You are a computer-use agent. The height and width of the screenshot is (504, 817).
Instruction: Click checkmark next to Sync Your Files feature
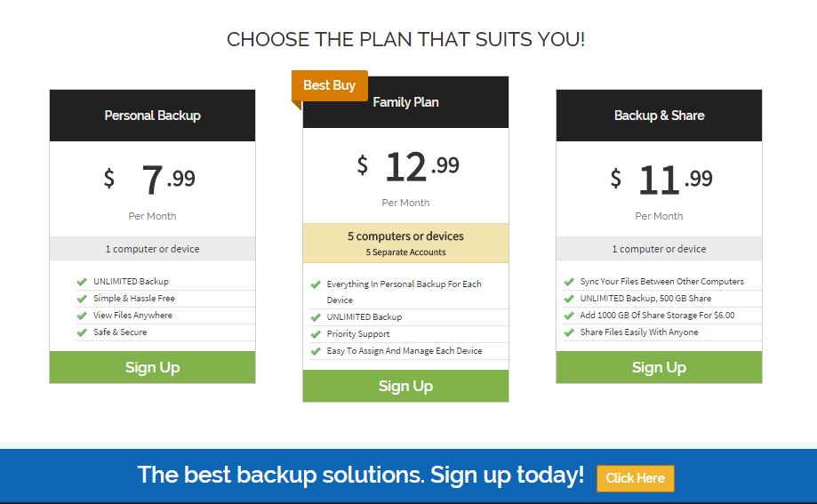569,282
